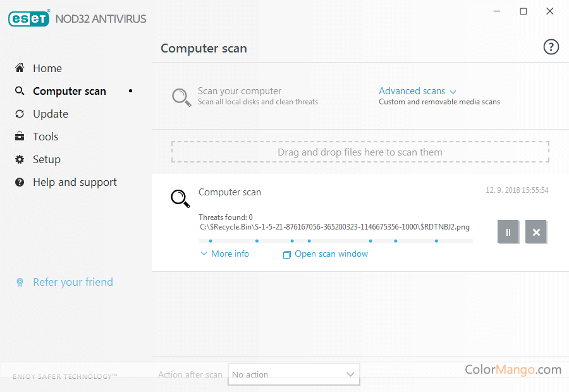
Task: Cancel the scan with the X button
Action: coord(536,232)
